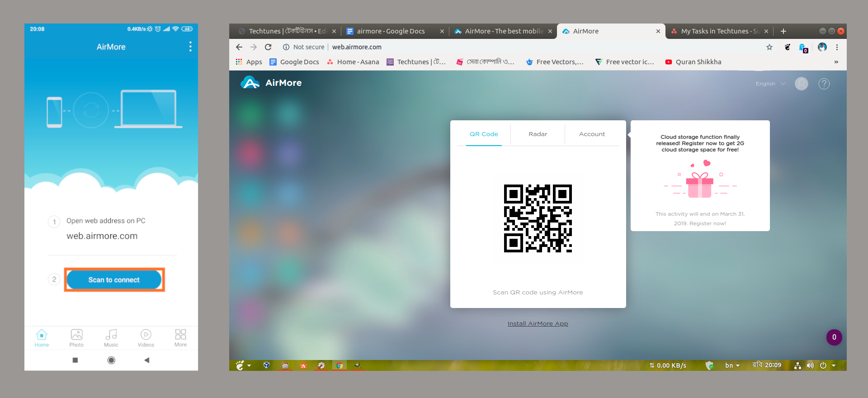Open the Chrome taskbar icon

coord(340,365)
